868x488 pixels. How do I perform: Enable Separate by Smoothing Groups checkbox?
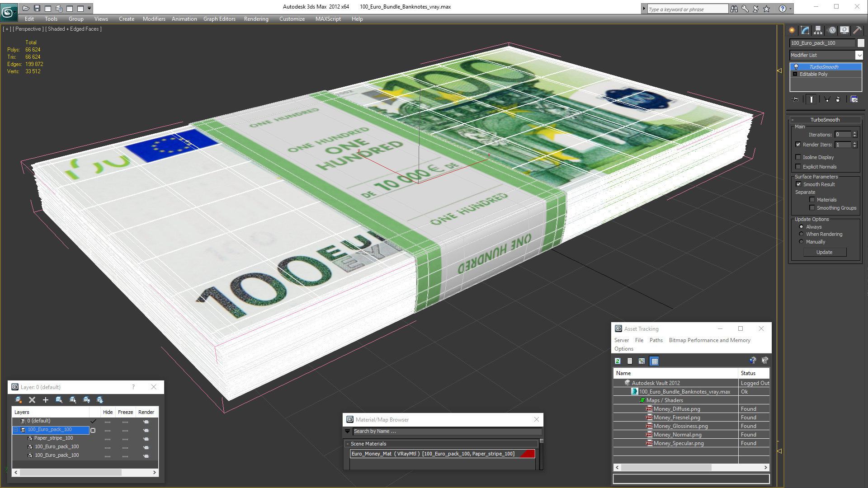pos(812,208)
